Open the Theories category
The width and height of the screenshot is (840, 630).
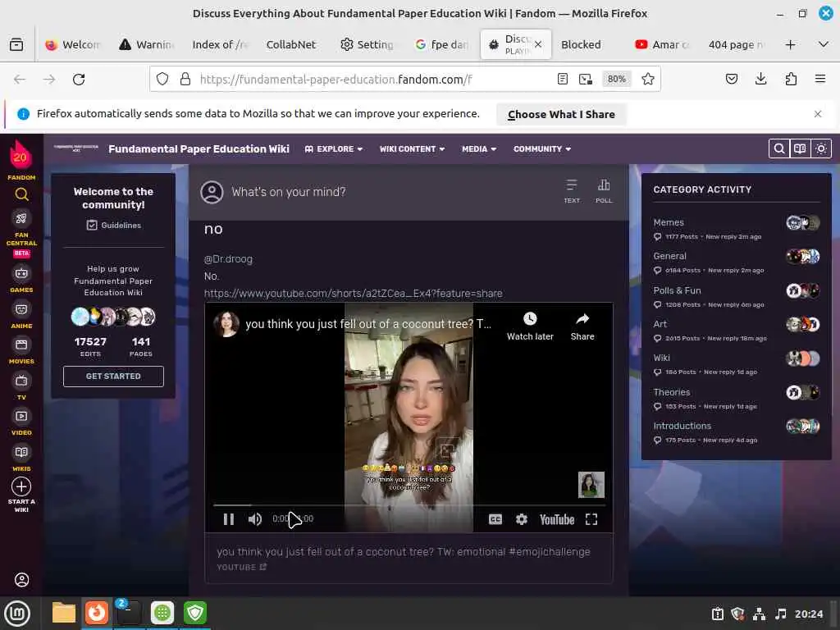tap(672, 392)
